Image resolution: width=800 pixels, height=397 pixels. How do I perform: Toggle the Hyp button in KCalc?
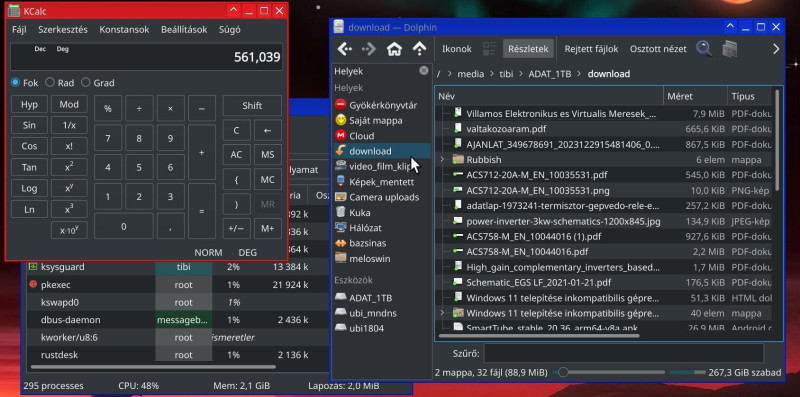point(29,105)
